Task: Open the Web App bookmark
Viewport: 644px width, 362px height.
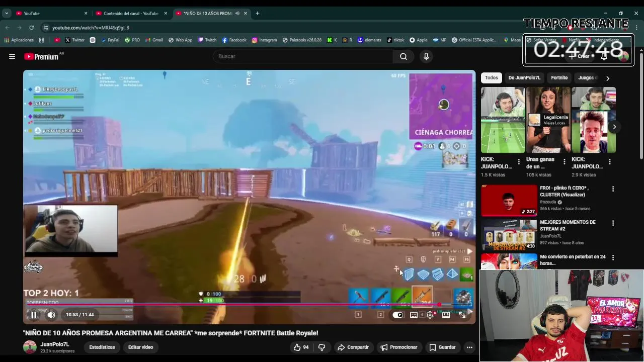Action: point(180,40)
